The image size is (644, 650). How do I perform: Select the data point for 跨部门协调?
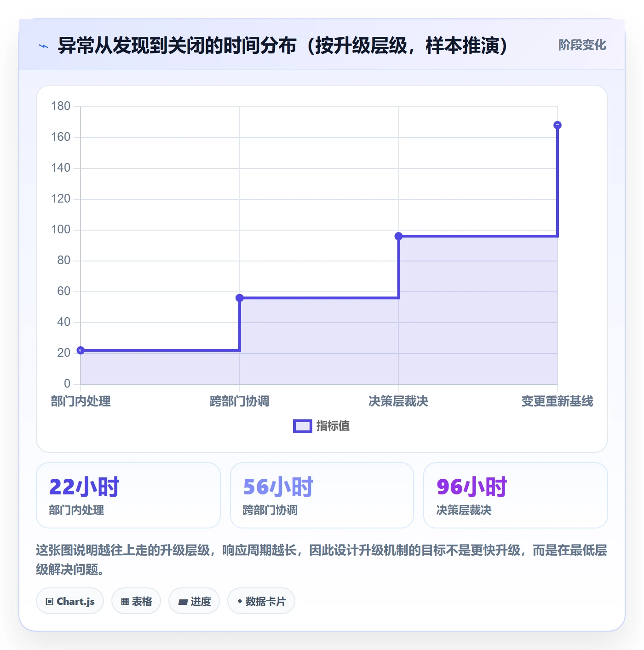tap(240, 298)
